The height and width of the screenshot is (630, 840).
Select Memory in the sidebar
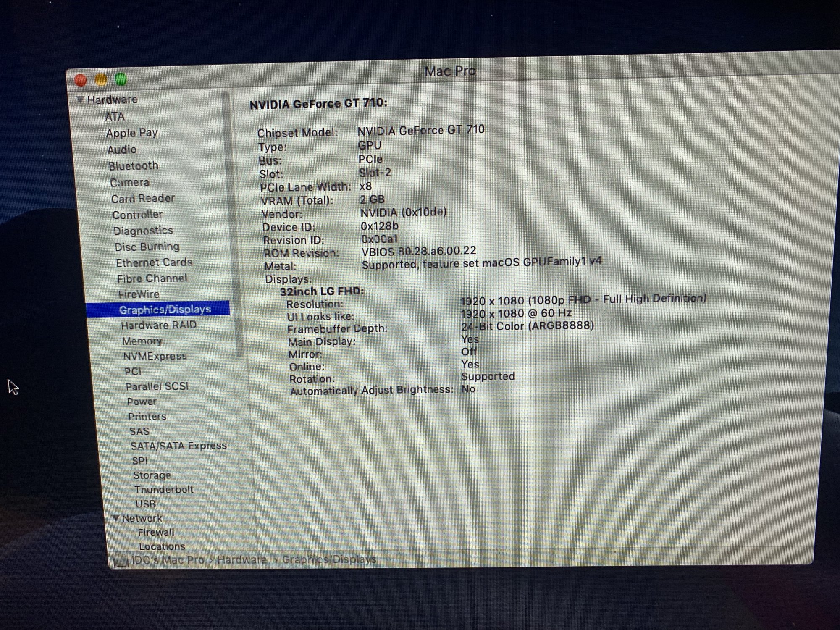(x=142, y=341)
